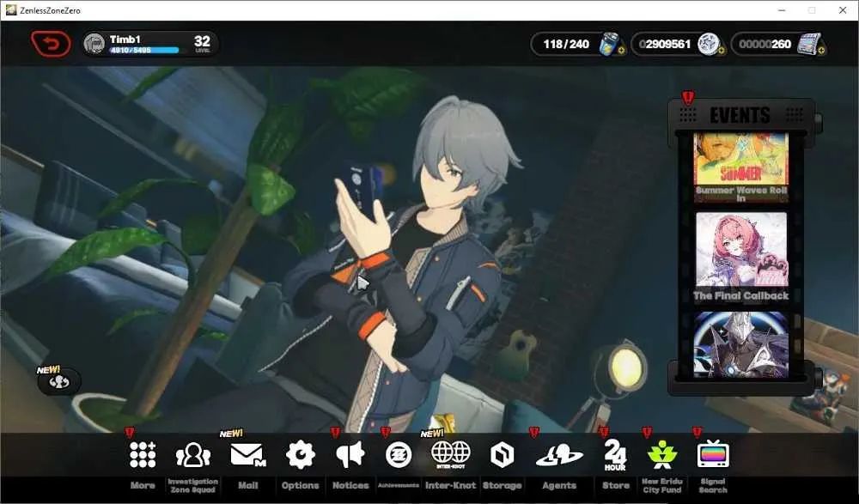Open the Notices megaphone icon
Viewport: 859px width, 504px height.
(350, 455)
